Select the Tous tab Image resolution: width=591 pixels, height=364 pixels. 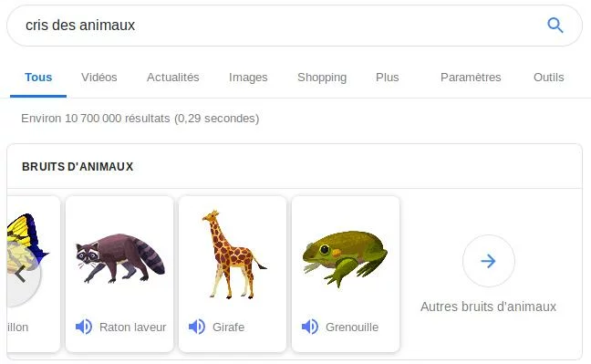[38, 78]
